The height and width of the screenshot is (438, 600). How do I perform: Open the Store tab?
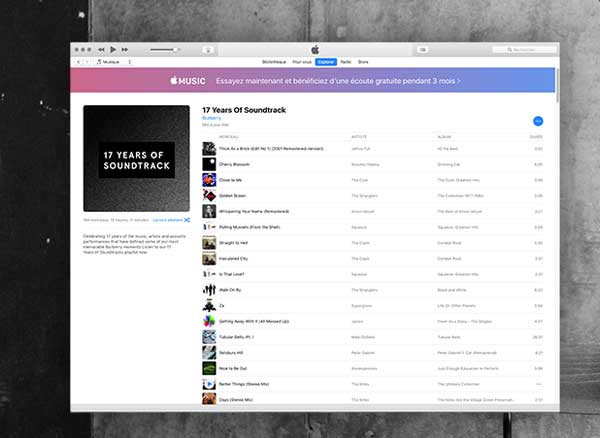click(x=363, y=62)
